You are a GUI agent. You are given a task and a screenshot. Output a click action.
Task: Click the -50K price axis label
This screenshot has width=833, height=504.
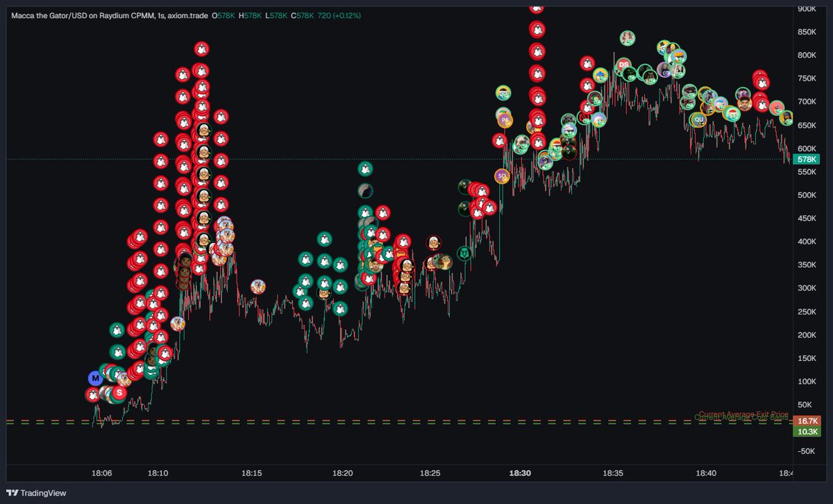[x=807, y=451]
